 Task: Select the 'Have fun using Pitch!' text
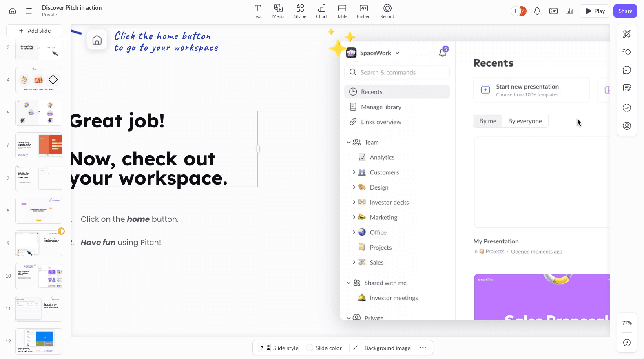[x=121, y=243]
